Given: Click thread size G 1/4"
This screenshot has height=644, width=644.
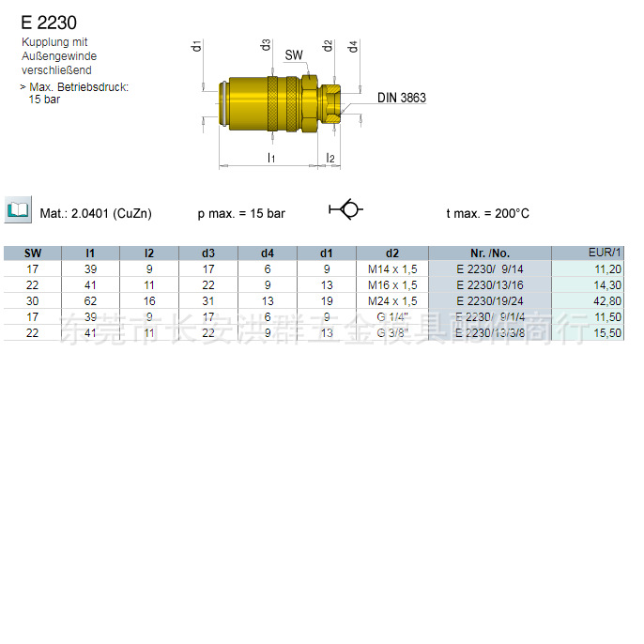Looking at the screenshot, I should point(392,317).
